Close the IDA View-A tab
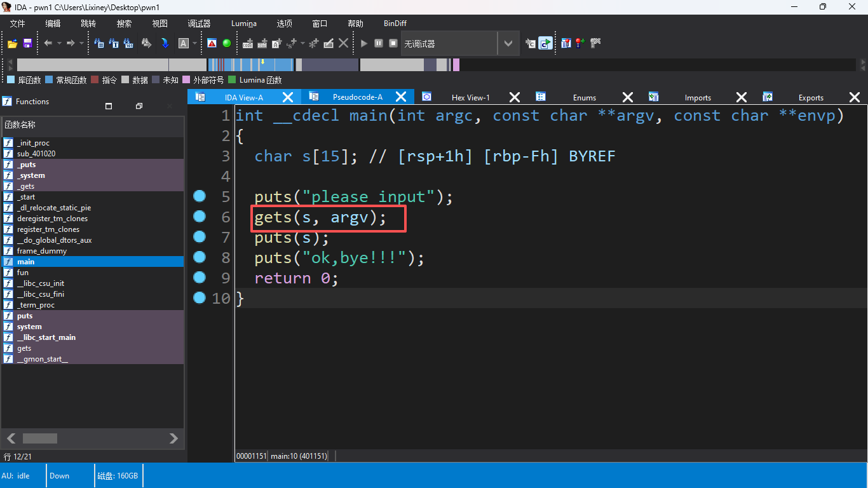Image resolution: width=868 pixels, height=488 pixels. [x=288, y=97]
